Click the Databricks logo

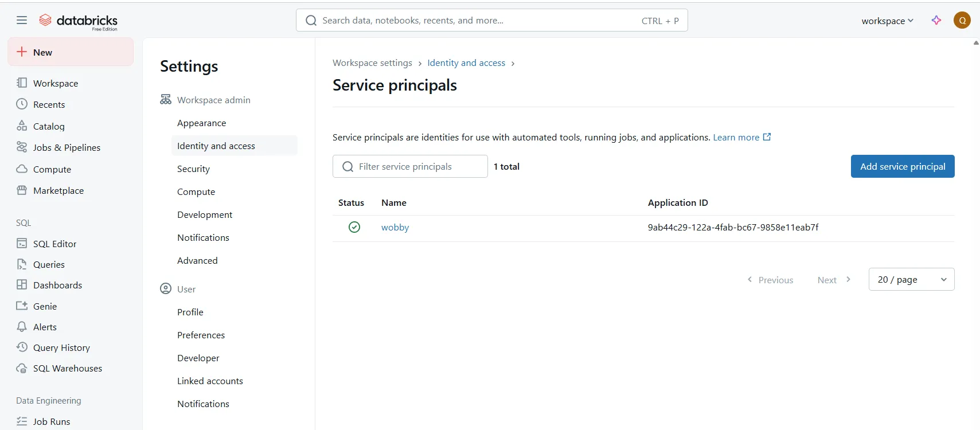point(78,21)
